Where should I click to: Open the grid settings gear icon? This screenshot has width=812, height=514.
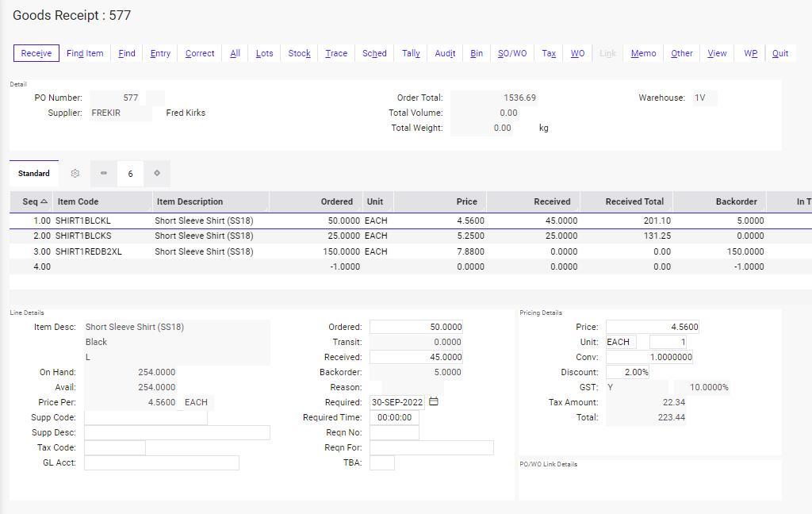[75, 173]
